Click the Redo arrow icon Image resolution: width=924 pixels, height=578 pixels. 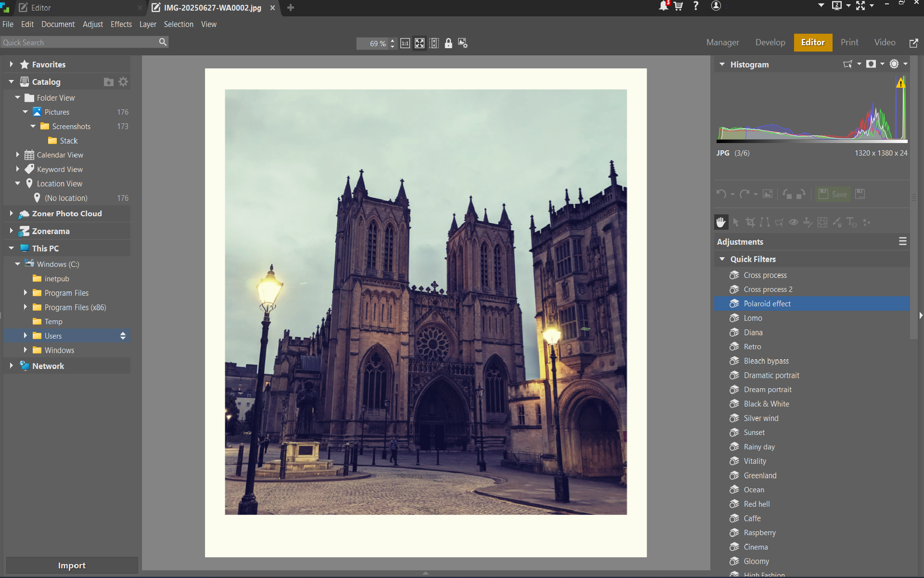(x=744, y=194)
